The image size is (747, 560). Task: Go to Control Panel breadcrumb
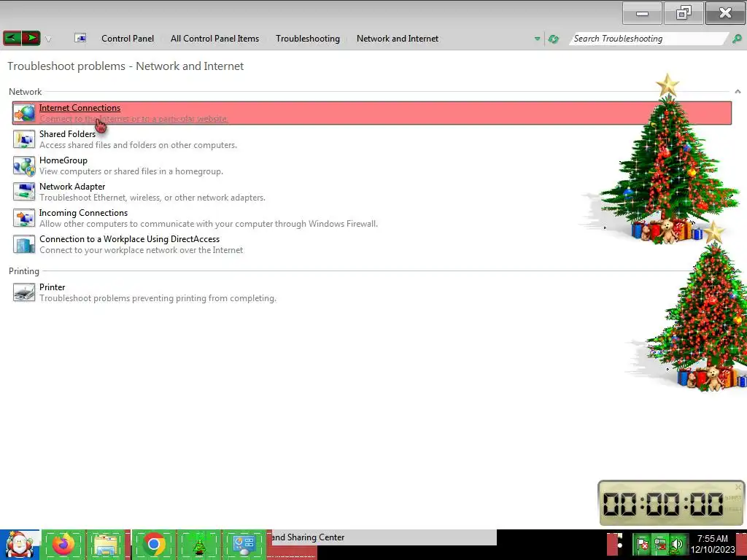[x=128, y=39]
